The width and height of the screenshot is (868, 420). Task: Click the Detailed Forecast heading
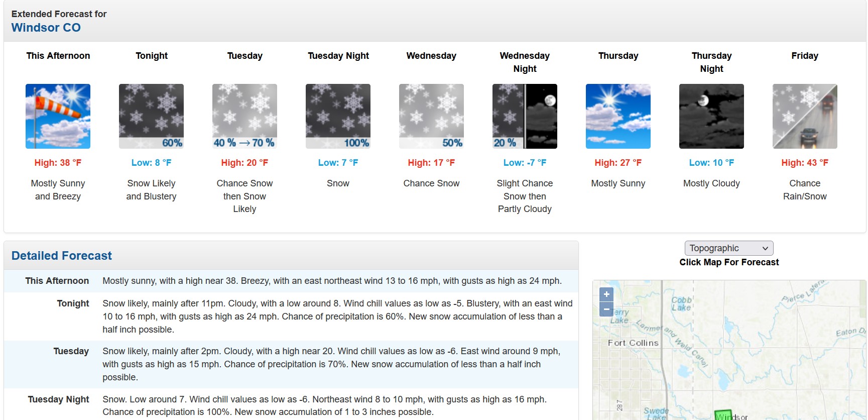(x=62, y=256)
